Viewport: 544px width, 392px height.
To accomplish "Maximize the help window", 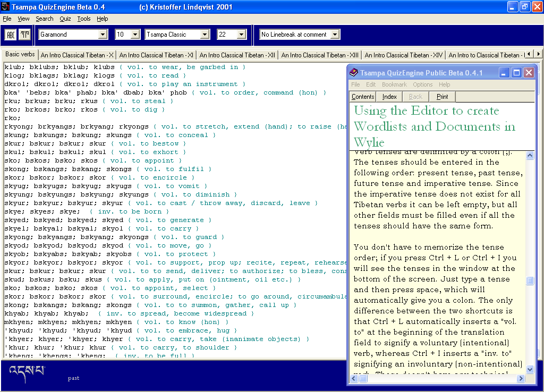I will pos(516,72).
